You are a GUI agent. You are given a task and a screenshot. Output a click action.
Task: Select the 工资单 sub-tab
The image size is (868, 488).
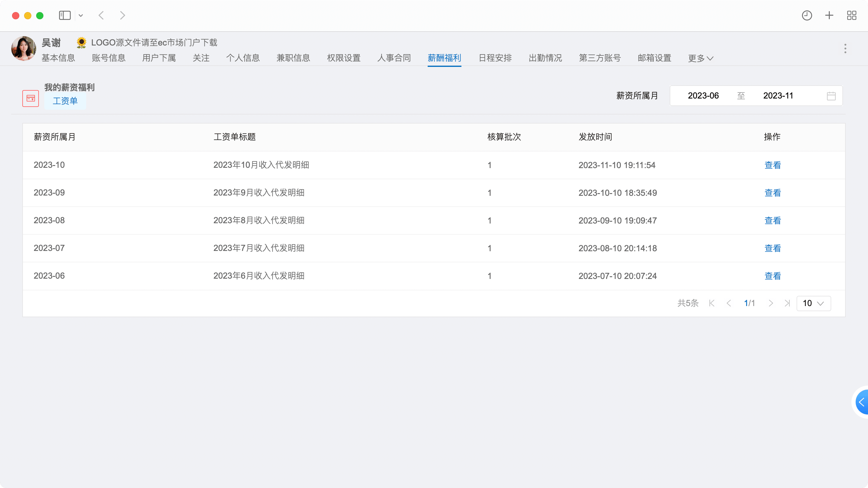[65, 101]
